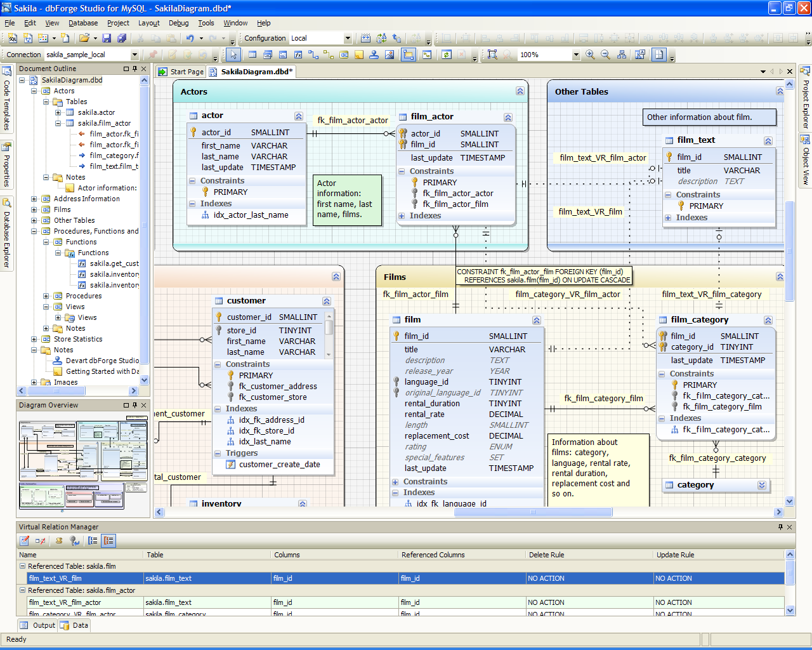Click the Fit to window zoom icon

click(492, 55)
